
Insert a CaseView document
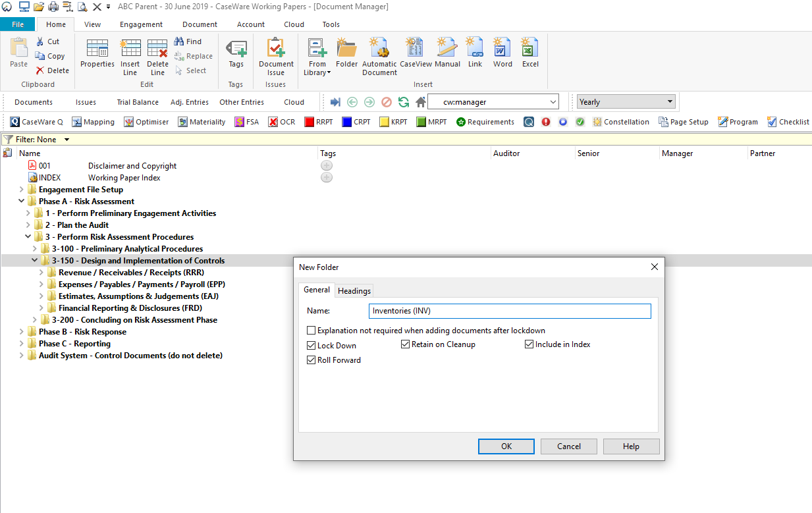click(416, 53)
